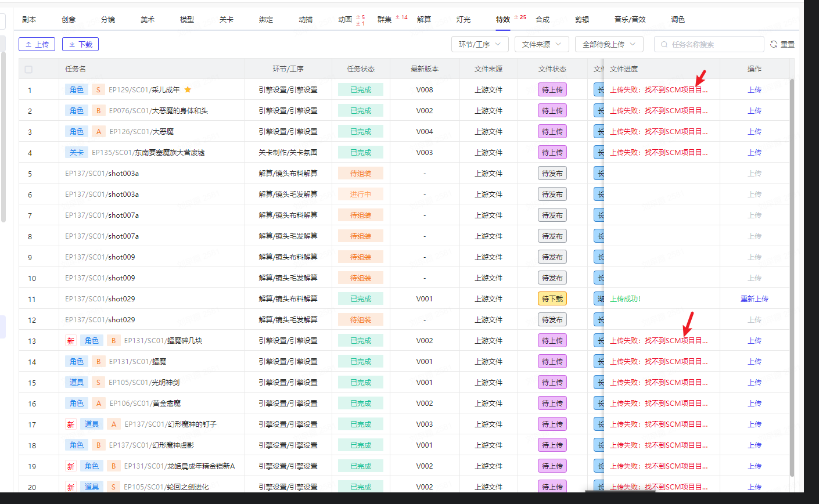The image size is (819, 504).
Task: Click the 关卡 tag on row 4
Action: 77,153
